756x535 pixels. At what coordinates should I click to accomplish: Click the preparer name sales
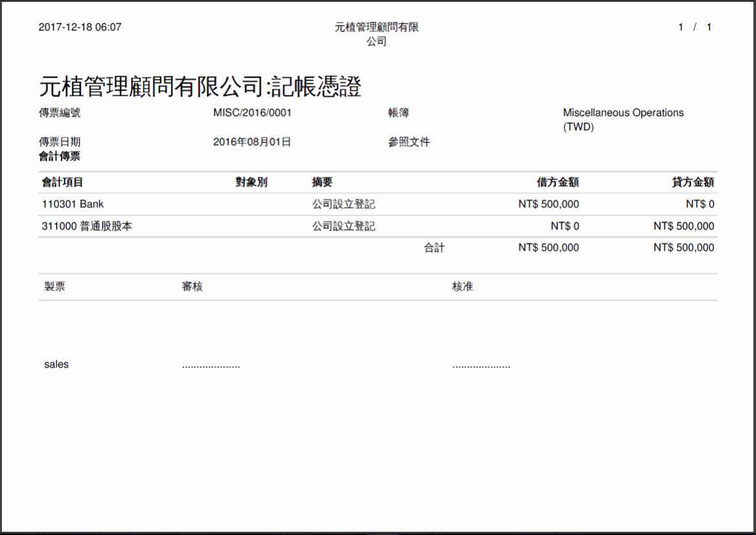pyautogui.click(x=56, y=364)
